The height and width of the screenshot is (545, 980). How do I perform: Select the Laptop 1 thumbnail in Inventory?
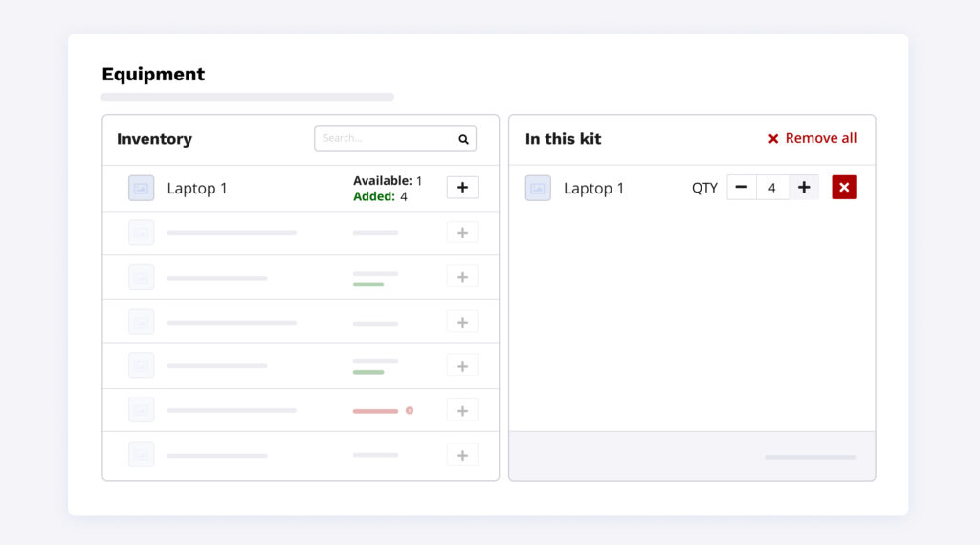tap(142, 189)
